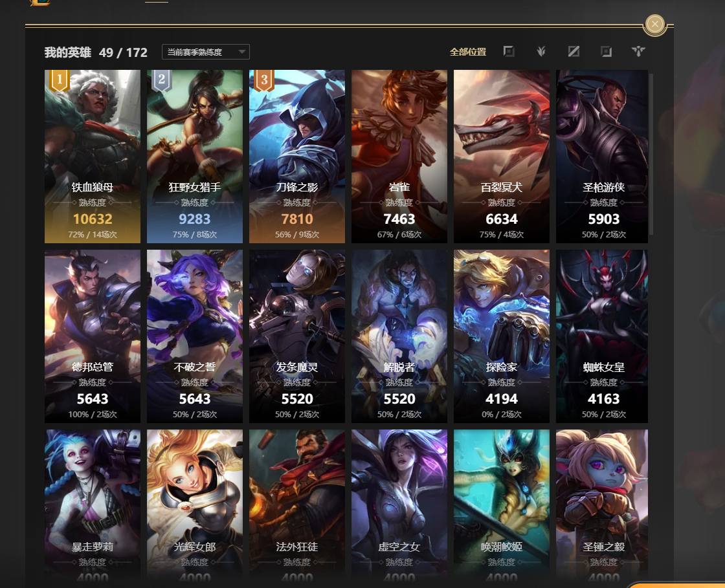This screenshot has height=588, width=725.
Task: Open the 岩雀 champion card
Action: tap(399, 156)
